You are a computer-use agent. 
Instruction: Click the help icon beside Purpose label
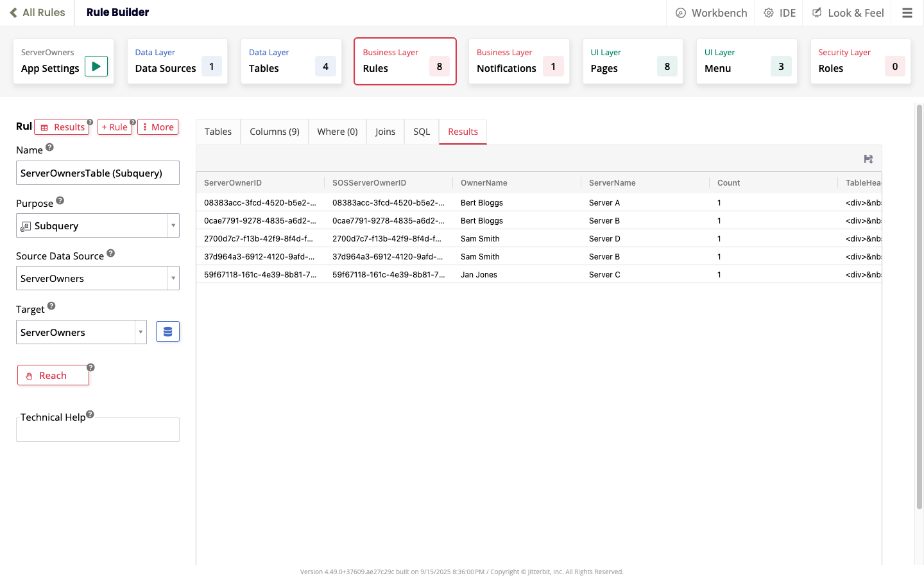pos(60,200)
